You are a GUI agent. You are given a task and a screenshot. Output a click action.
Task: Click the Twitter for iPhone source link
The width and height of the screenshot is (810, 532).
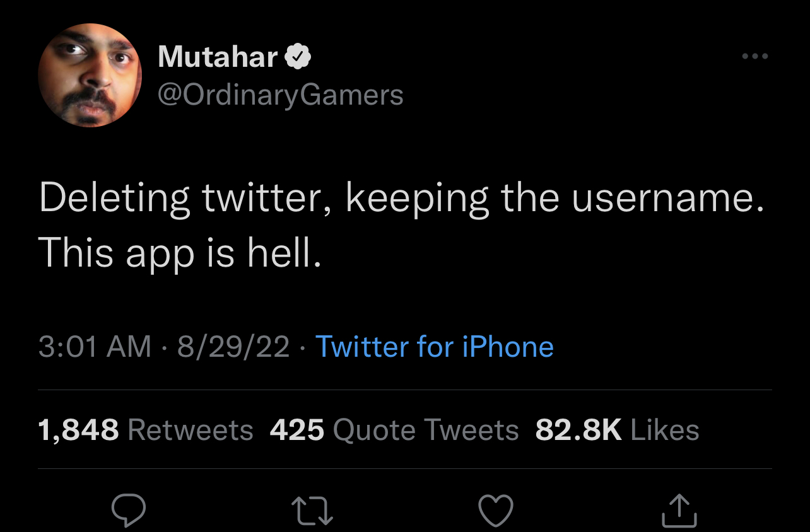434,347
